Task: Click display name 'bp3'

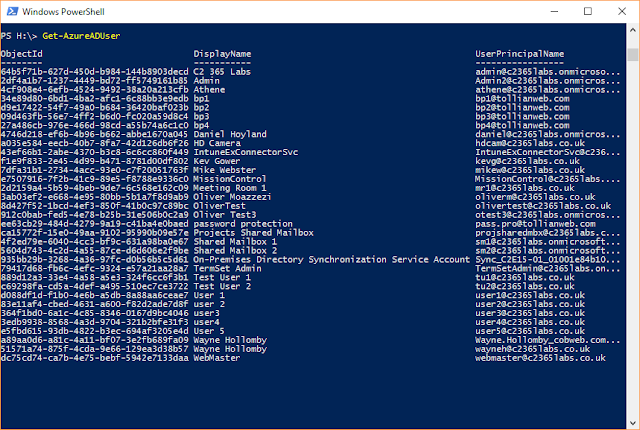Action: (201, 117)
